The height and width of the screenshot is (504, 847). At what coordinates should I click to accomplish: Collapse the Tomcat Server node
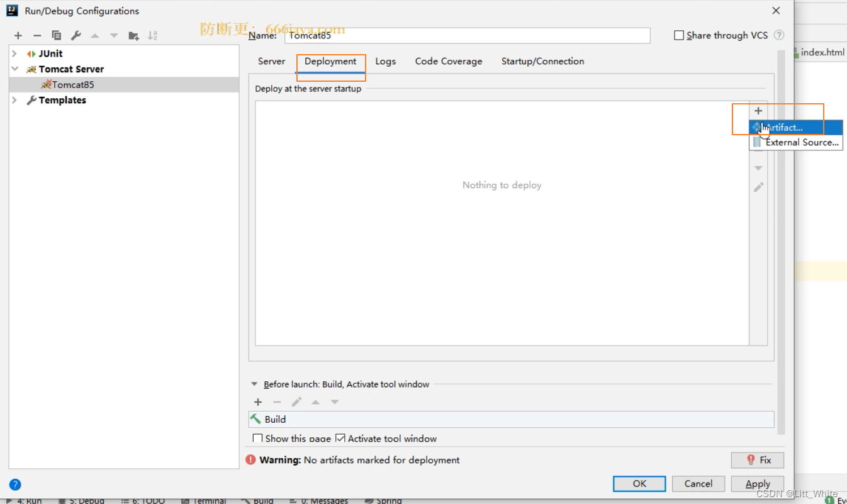pos(14,69)
